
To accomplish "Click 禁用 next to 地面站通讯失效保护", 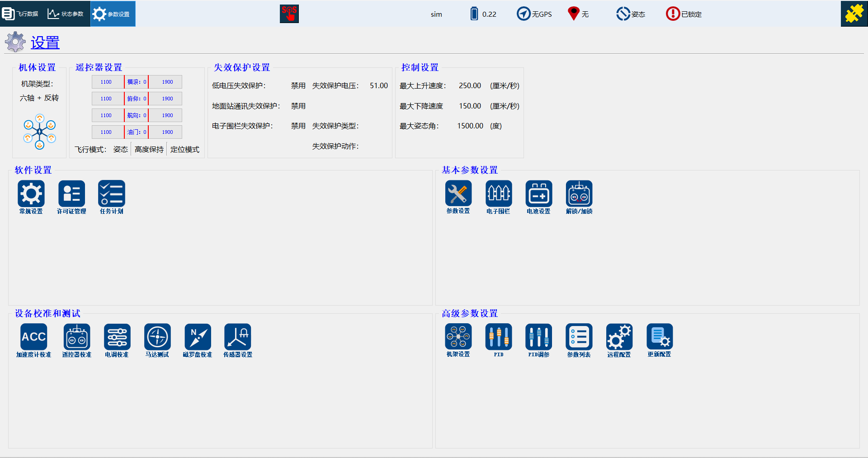I will [x=298, y=106].
